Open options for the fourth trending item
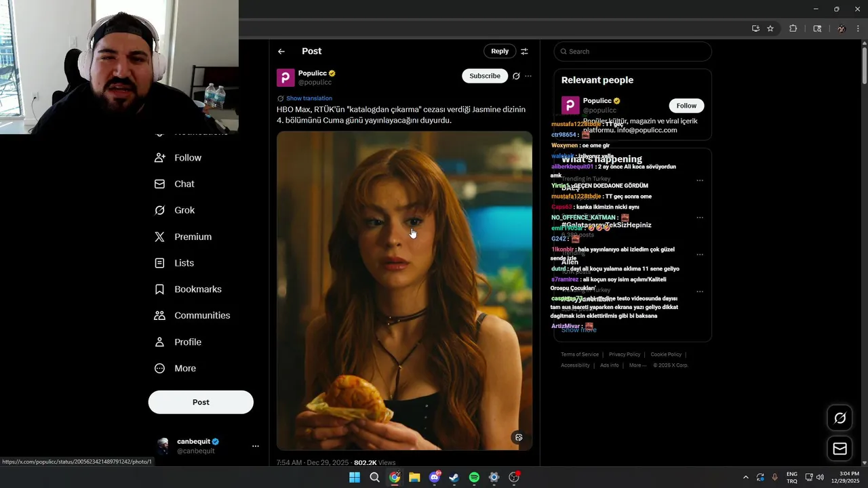This screenshot has height=488, width=868. (x=700, y=292)
